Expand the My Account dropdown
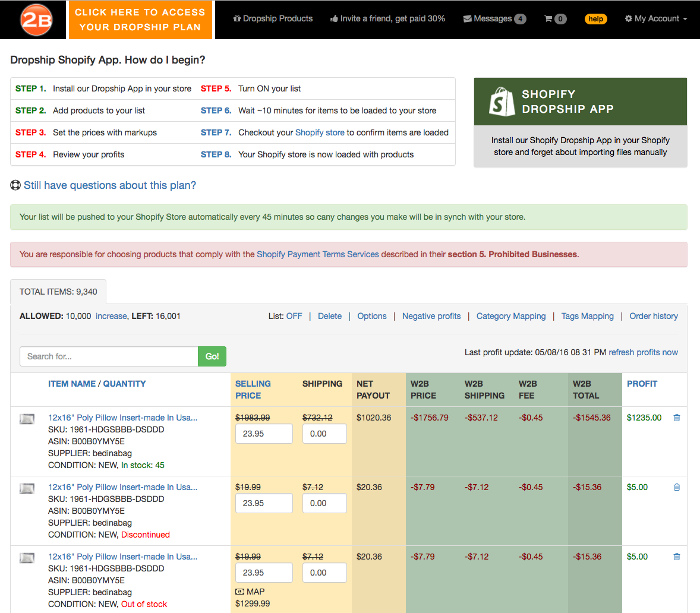700x613 pixels. coord(656,18)
